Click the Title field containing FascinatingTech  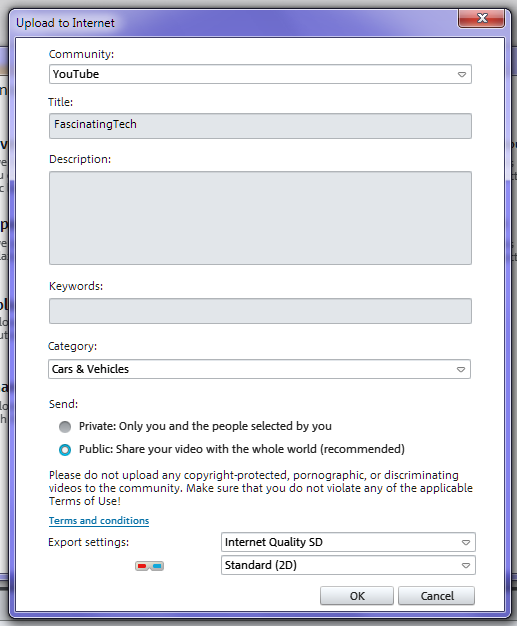pos(260,126)
